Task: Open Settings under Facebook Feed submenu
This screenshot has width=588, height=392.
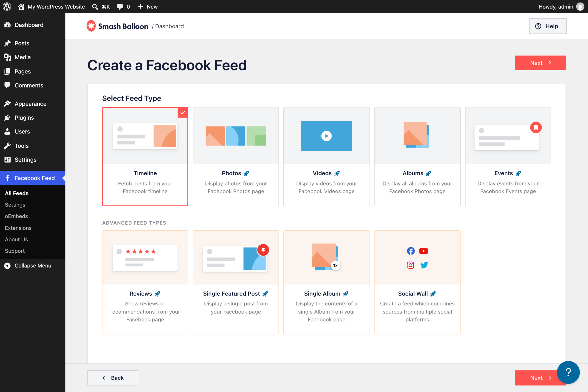Action: click(x=15, y=205)
